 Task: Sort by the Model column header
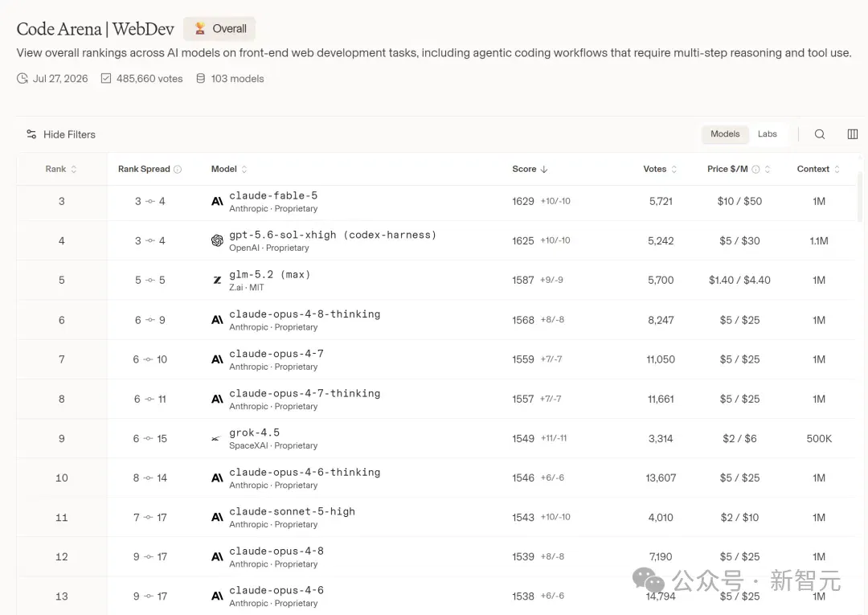[x=228, y=169]
